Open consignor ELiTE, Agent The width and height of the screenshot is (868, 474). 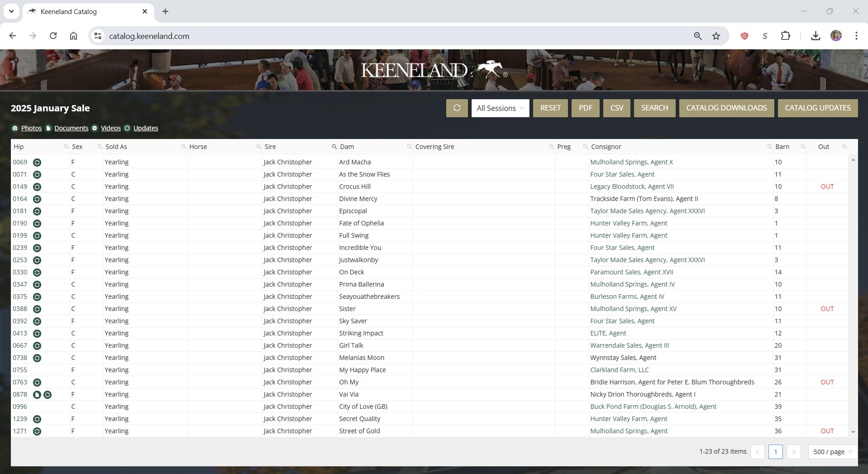(x=608, y=333)
